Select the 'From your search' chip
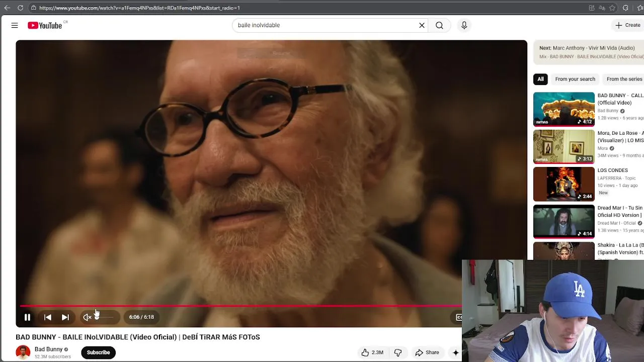 (x=575, y=79)
